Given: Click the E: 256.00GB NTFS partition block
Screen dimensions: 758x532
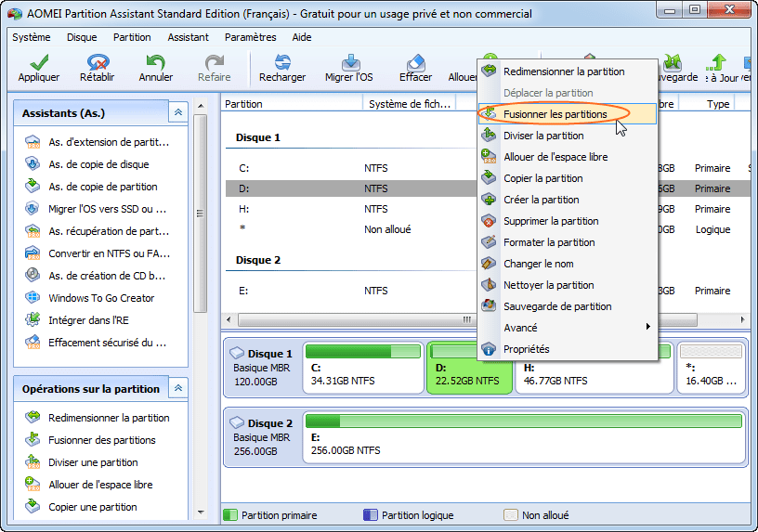Looking at the screenshot, I should click(x=524, y=437).
